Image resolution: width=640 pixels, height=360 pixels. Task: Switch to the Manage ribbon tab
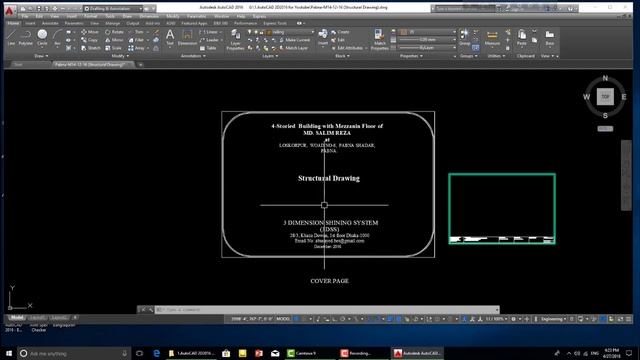pyautogui.click(x=113, y=23)
